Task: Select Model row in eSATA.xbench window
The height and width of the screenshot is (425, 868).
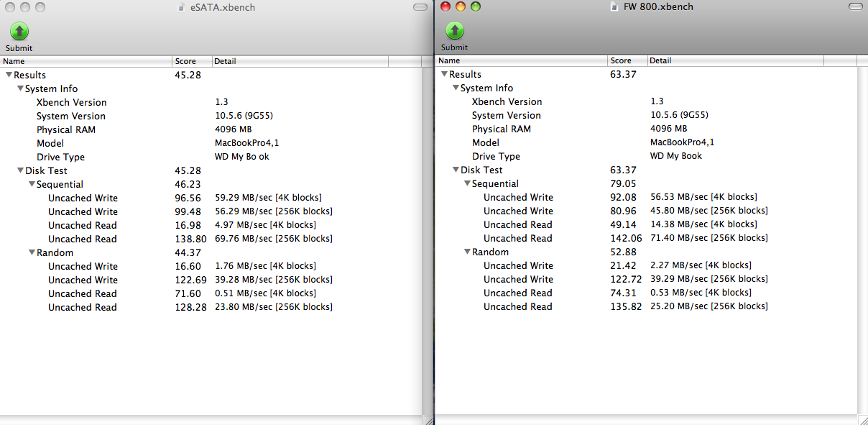Action: (x=211, y=143)
